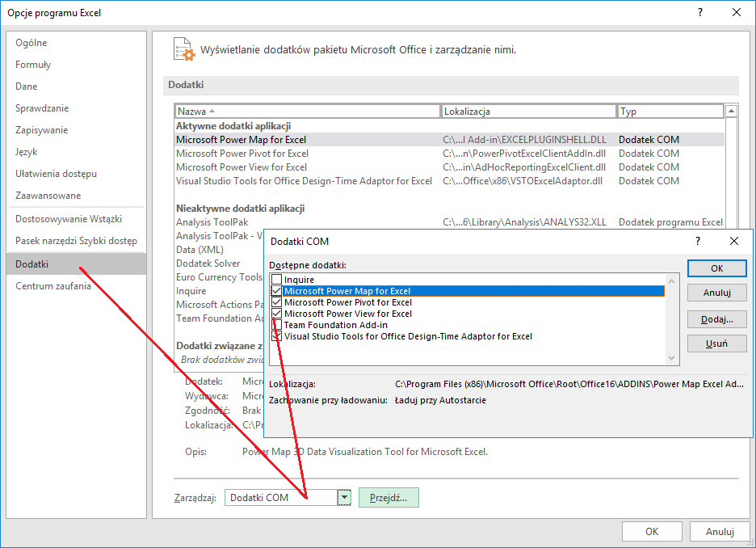Enable Team Foundation Add-in checkbox
Screen dimensions: 756x548
[277, 325]
